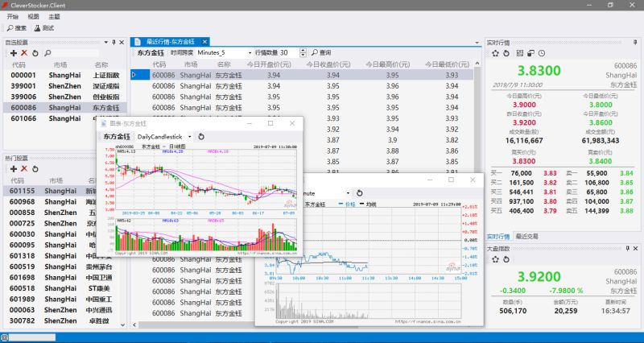644x343 pixels.
Task: Open the DailyCandlestick chart type dropdown
Action: 189,137
